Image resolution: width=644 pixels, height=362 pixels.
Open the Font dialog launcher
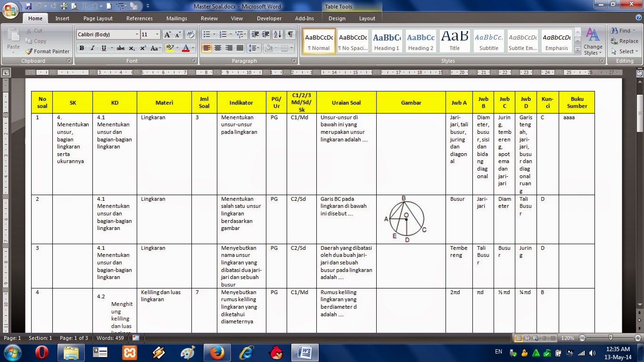tap(194, 61)
